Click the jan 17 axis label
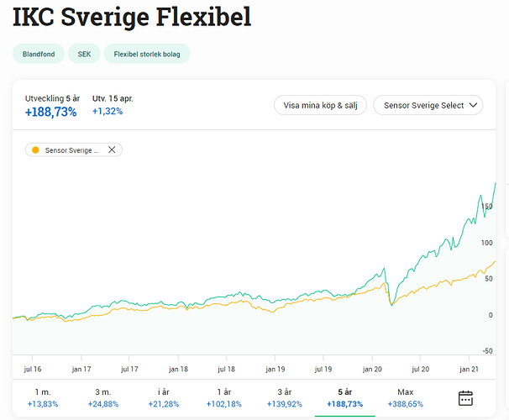509x420 pixels. tap(81, 369)
